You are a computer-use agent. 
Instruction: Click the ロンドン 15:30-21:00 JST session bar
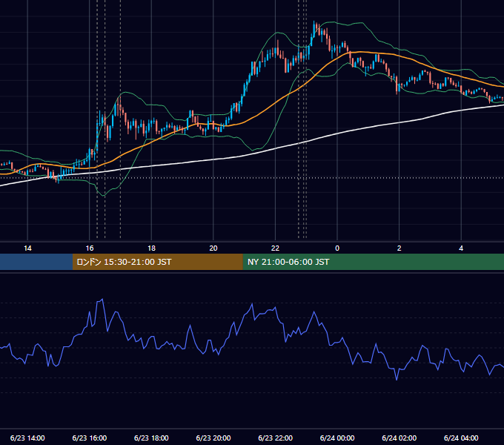pos(157,262)
